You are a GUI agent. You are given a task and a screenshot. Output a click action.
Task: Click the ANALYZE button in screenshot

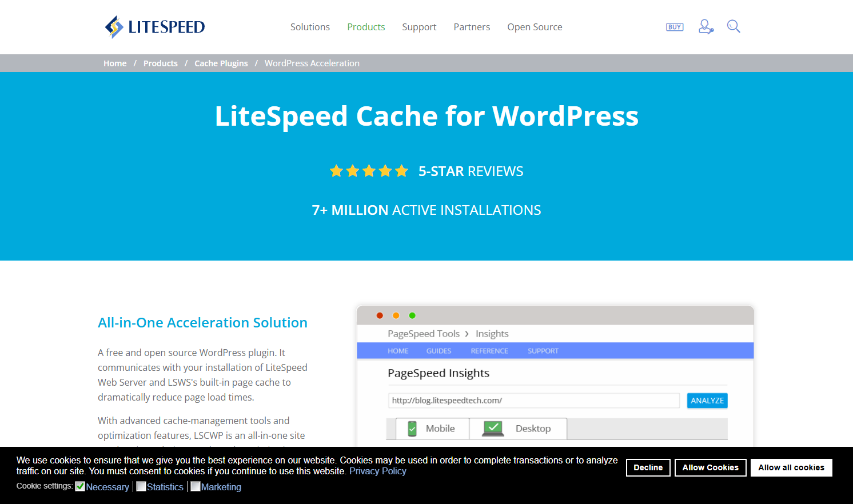[707, 401]
